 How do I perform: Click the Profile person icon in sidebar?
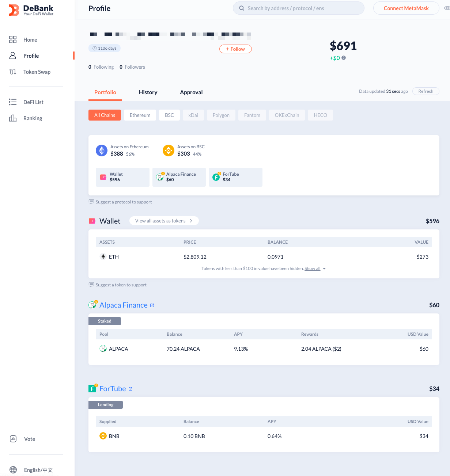[x=13, y=56]
